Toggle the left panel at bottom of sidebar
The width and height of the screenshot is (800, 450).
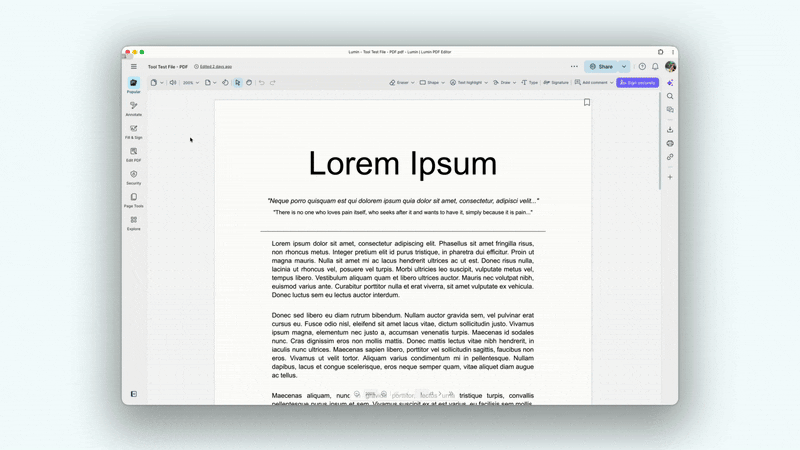[134, 394]
